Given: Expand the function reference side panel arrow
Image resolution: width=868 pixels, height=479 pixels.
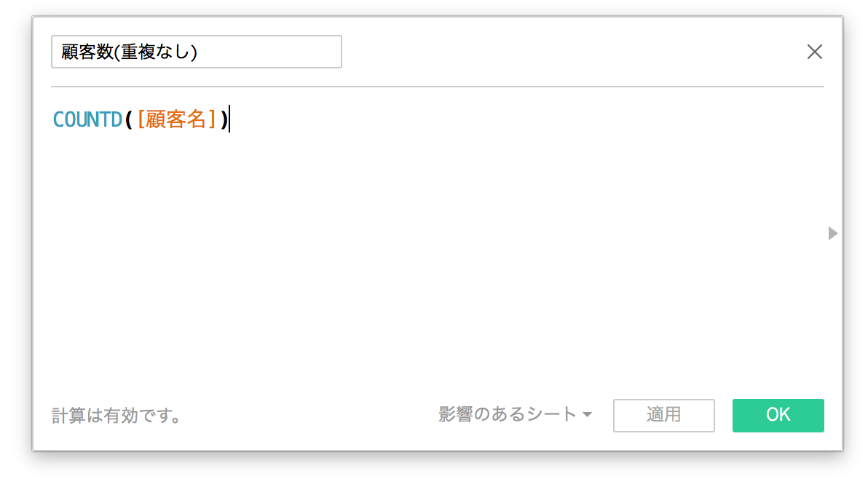Looking at the screenshot, I should coord(833,233).
